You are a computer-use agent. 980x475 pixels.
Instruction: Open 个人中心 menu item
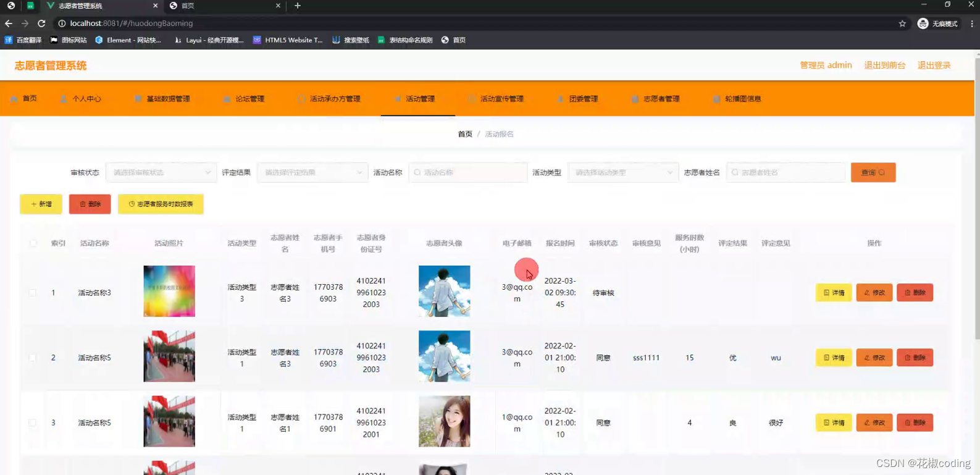[x=81, y=99]
